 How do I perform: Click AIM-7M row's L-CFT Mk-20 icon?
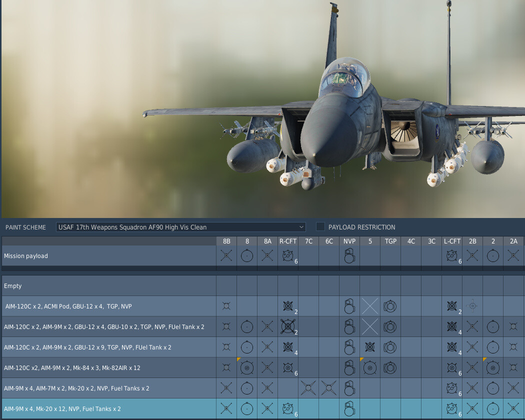(452, 388)
